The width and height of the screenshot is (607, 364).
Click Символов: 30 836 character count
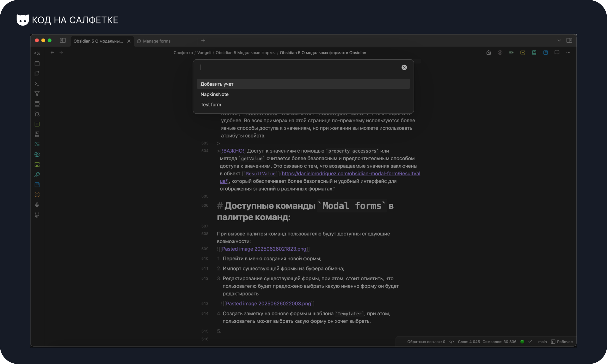pyautogui.click(x=499, y=342)
